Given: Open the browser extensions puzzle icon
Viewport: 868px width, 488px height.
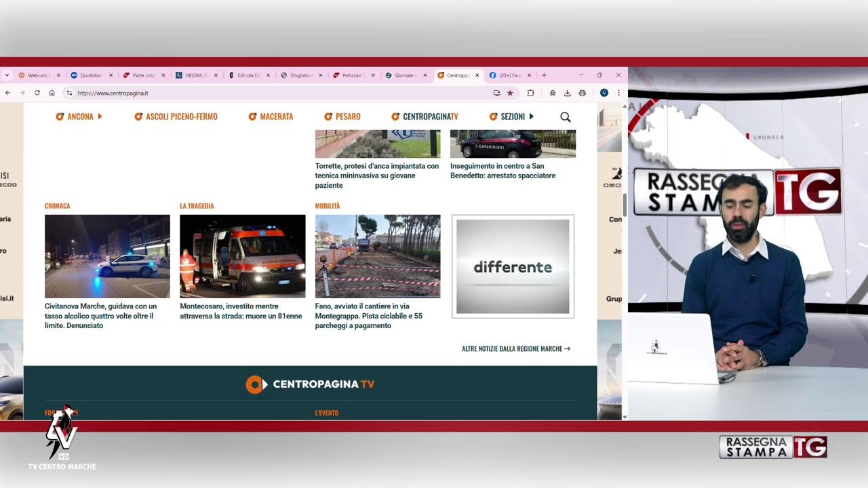Looking at the screenshot, I should [x=530, y=93].
